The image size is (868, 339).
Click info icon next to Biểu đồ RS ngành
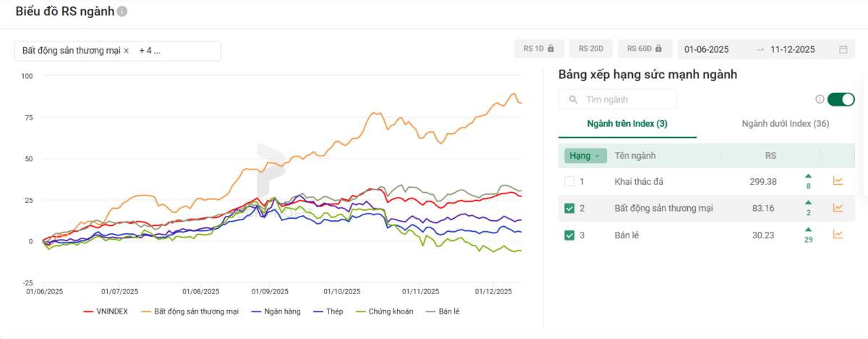122,12
